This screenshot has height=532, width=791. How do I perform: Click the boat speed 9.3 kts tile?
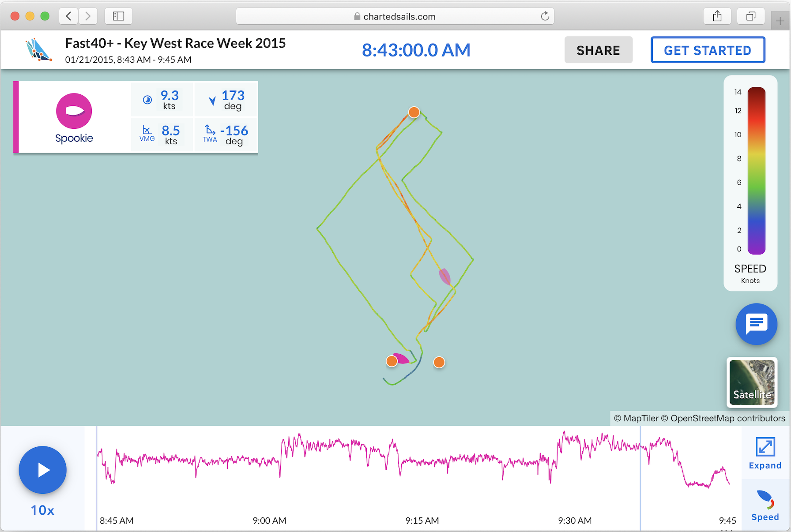click(x=162, y=100)
